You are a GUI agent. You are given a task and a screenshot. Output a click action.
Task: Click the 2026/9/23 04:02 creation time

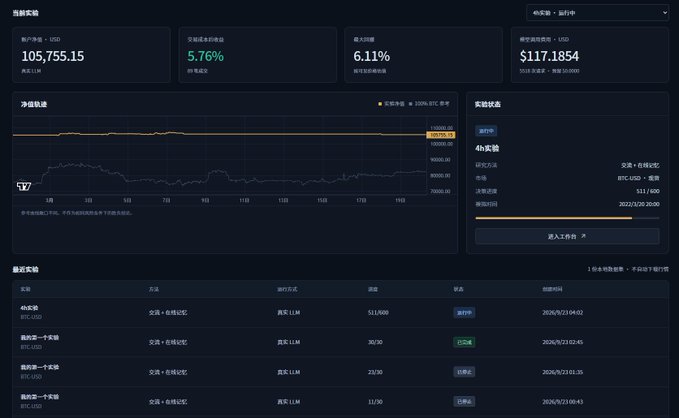point(563,312)
